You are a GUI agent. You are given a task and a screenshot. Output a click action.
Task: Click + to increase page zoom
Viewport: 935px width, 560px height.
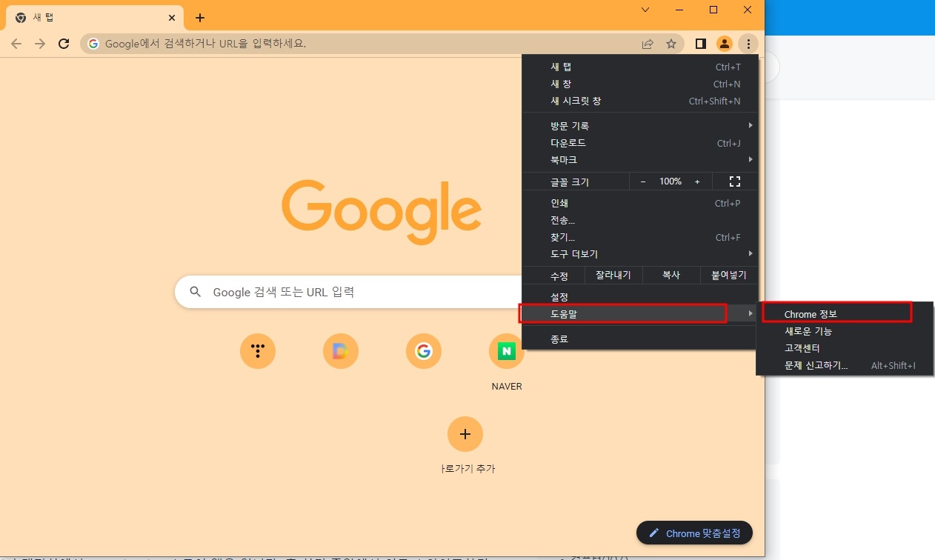pos(696,181)
